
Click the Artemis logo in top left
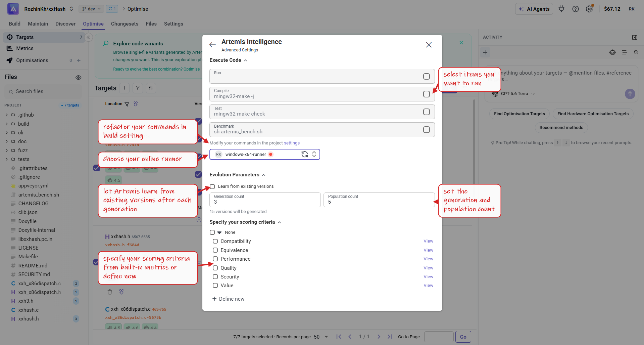[13, 9]
